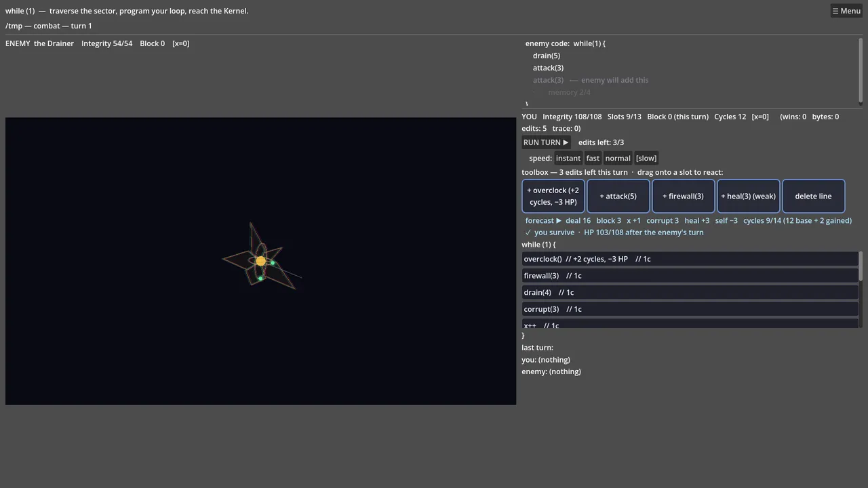Click the 'enemy: (nothing)' log line

[x=551, y=371]
